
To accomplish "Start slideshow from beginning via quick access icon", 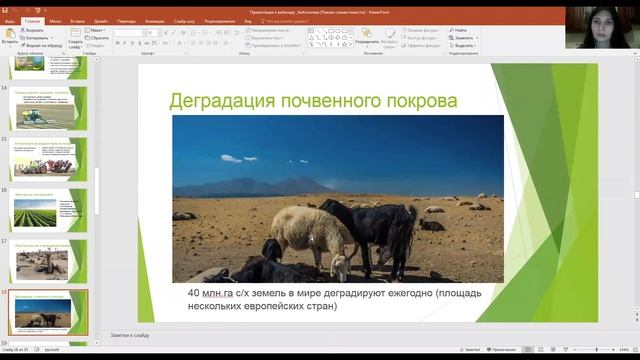I will [37, 11].
